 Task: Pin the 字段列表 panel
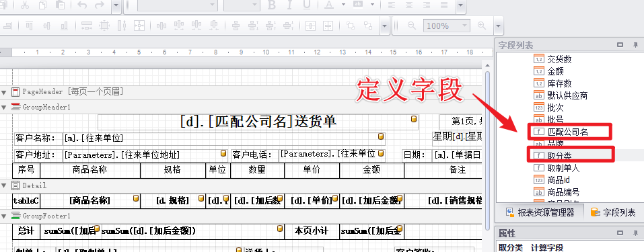pyautogui.click(x=635, y=45)
